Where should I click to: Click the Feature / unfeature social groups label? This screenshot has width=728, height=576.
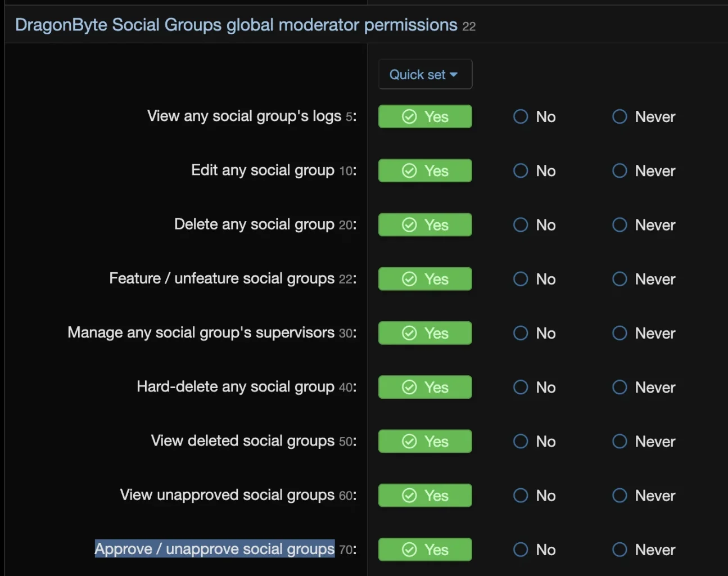pos(221,278)
